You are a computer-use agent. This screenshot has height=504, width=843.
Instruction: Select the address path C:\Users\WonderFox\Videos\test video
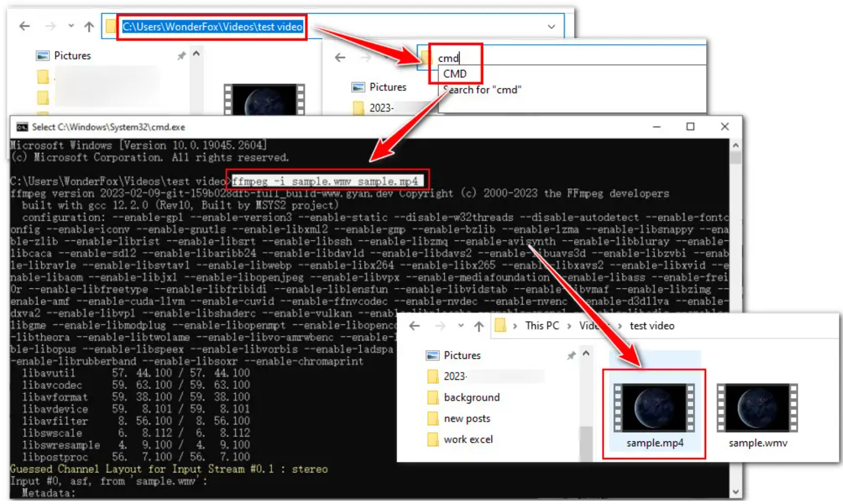(212, 27)
